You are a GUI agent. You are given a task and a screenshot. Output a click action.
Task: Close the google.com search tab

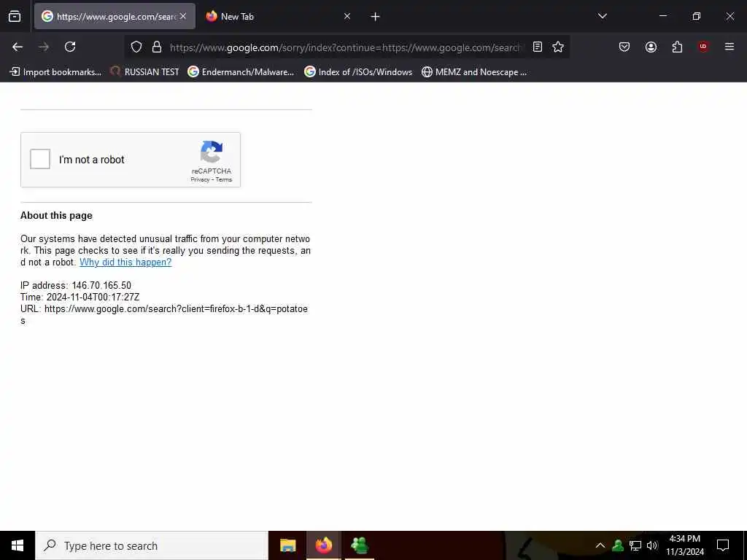[183, 16]
